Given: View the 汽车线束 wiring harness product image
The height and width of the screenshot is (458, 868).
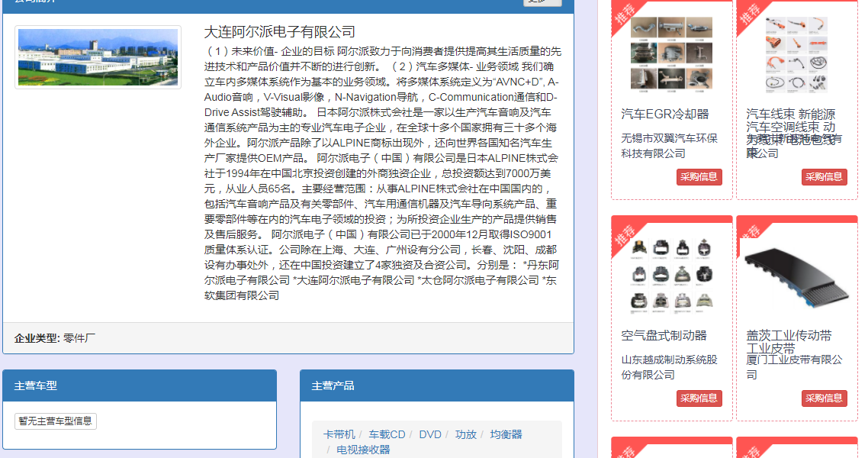Looking at the screenshot, I should [796, 53].
